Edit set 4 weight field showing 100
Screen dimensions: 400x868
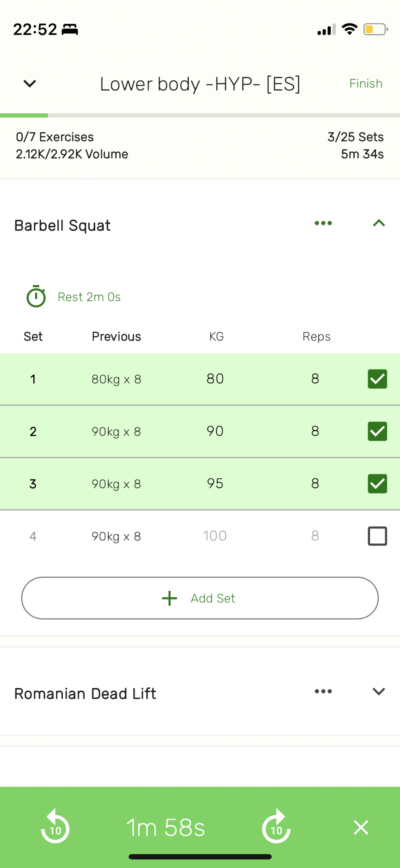(x=215, y=536)
